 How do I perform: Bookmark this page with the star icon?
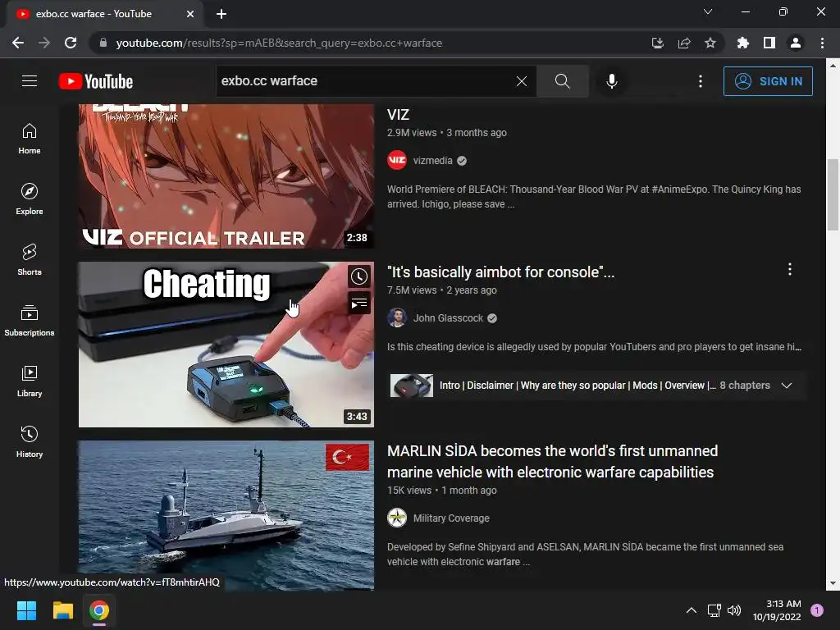(x=710, y=43)
